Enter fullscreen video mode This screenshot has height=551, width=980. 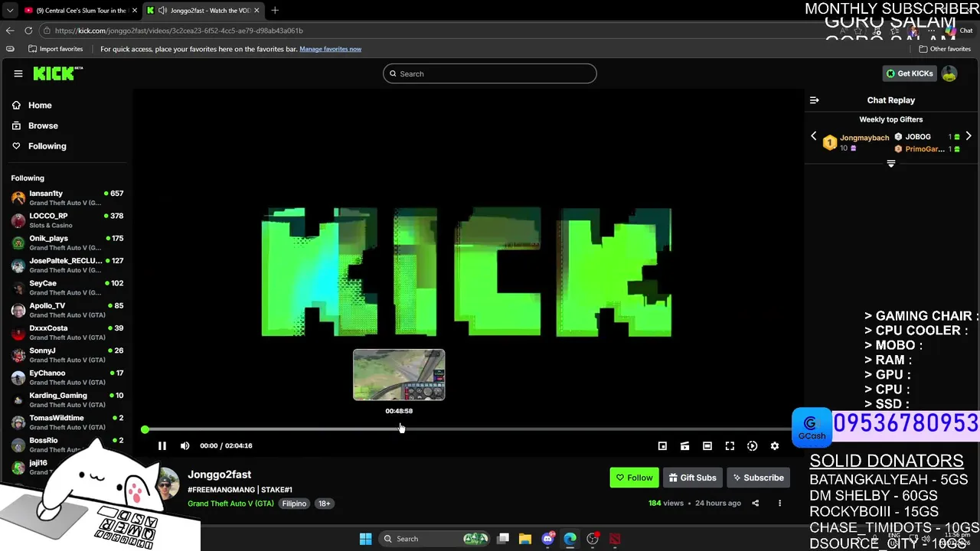pyautogui.click(x=730, y=445)
